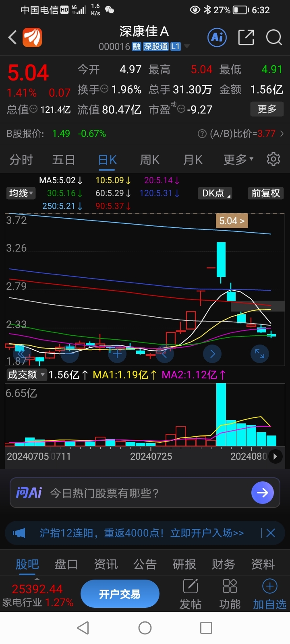Switch to 月K tab
This screenshot has width=290, height=644.
pos(193,160)
